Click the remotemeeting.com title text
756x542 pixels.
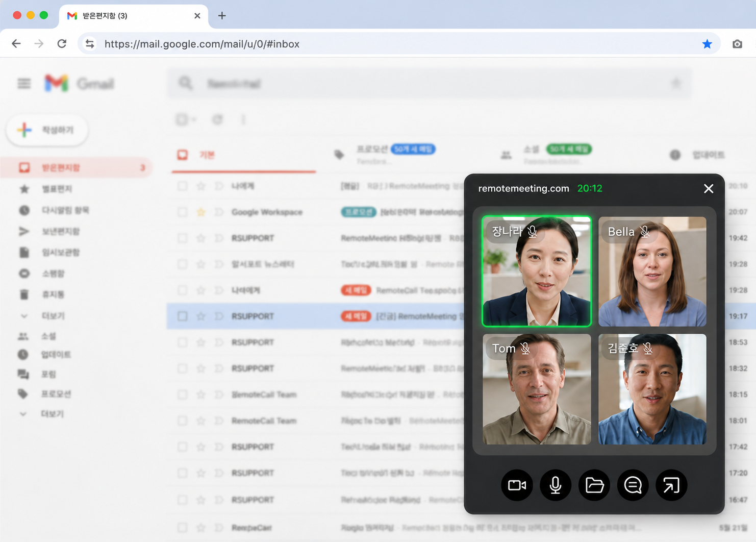point(523,188)
